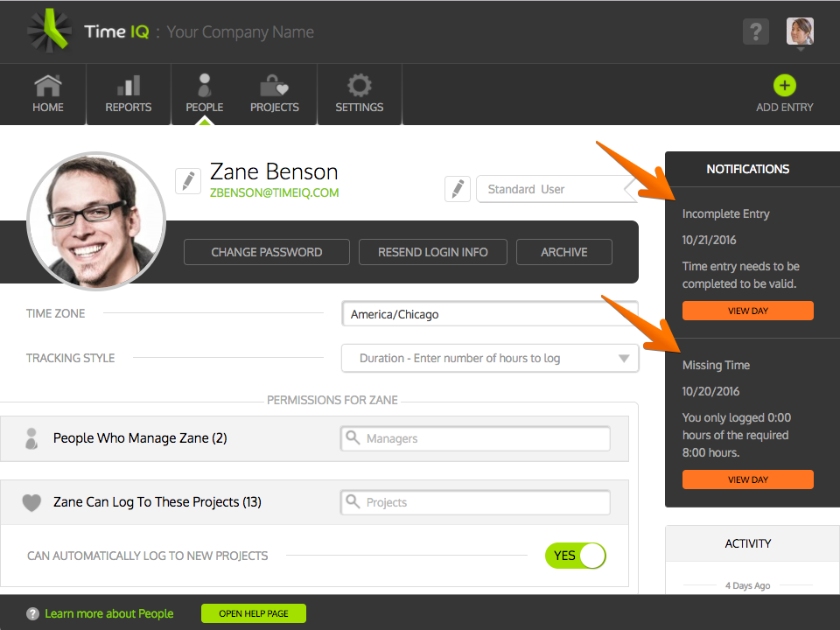The height and width of the screenshot is (630, 840).
Task: Go to the Home tab
Action: point(47,94)
